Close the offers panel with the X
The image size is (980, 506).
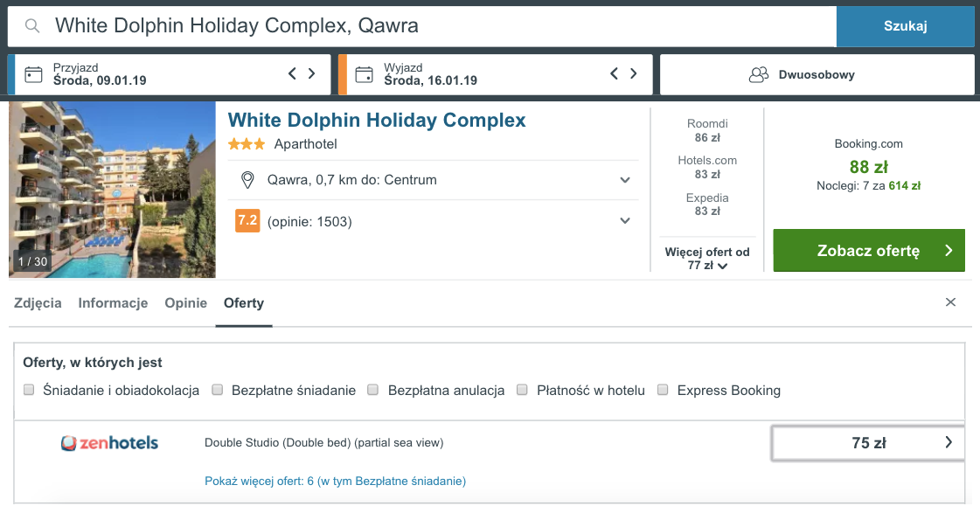[x=950, y=302]
